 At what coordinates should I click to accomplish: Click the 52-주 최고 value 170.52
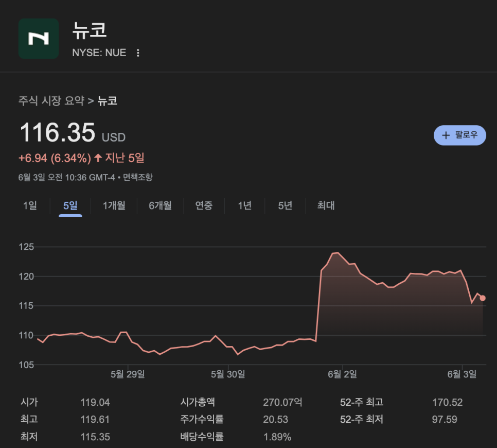pos(447,402)
